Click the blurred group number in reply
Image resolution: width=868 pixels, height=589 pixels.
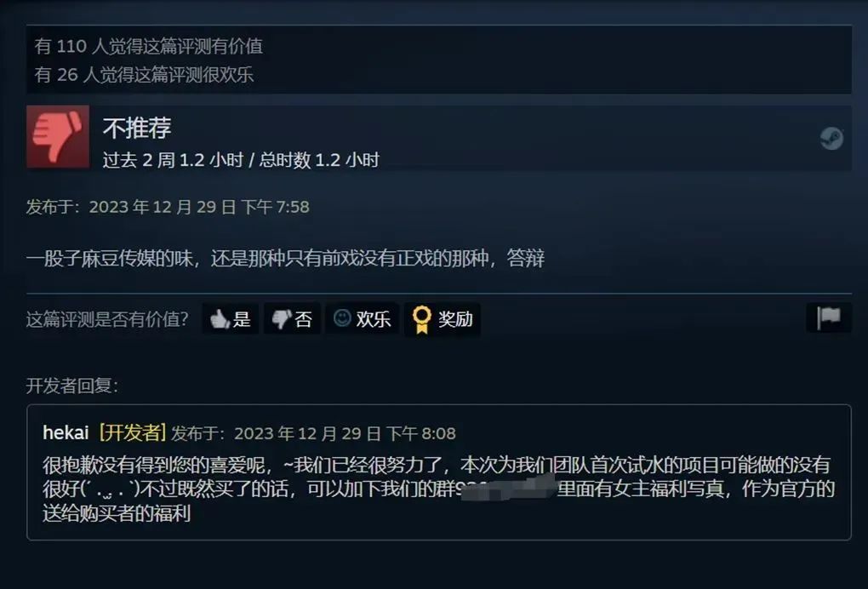[x=508, y=489]
